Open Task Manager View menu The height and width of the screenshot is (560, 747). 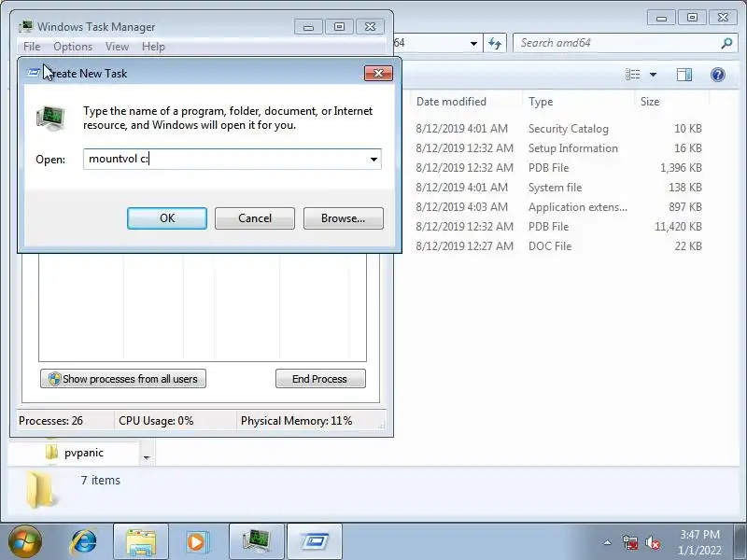tap(118, 47)
